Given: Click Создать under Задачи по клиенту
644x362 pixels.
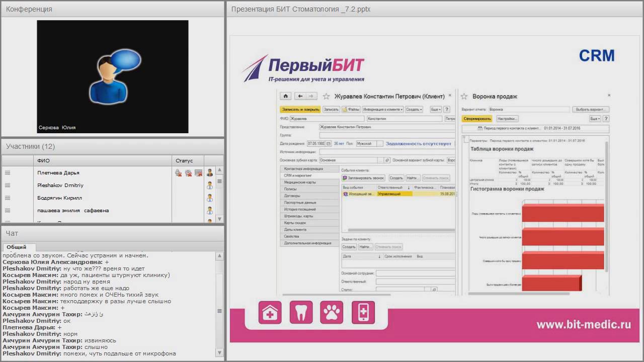Looking at the screenshot, I should [349, 247].
